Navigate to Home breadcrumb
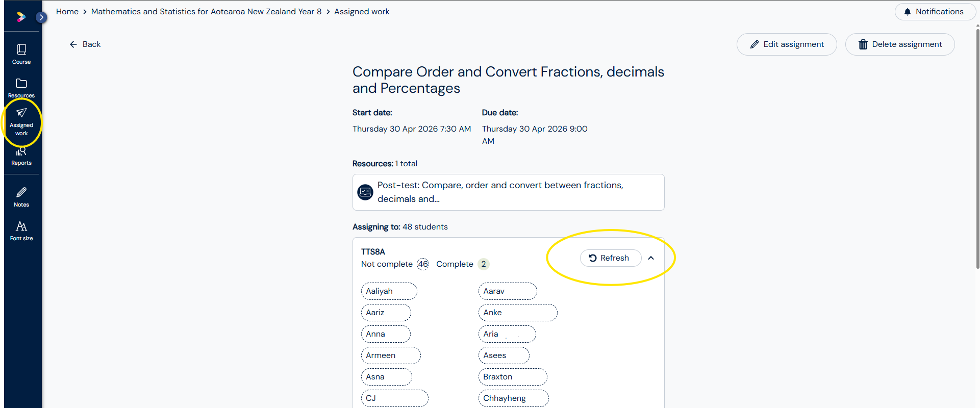980x408 pixels. (x=67, y=12)
